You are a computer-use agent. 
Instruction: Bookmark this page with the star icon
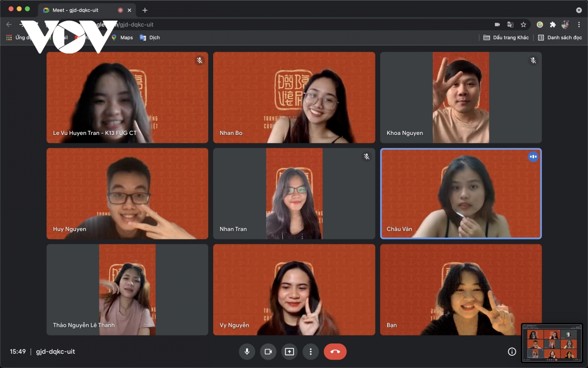click(523, 25)
